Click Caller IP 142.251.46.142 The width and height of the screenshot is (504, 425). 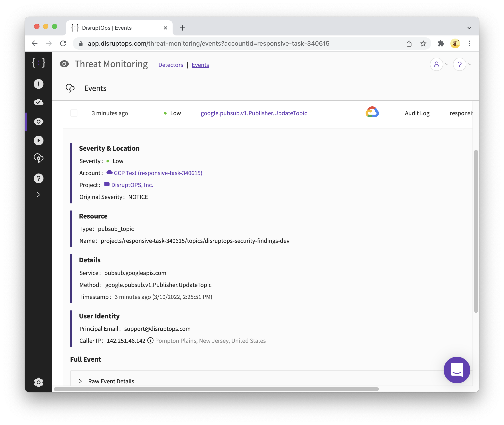(126, 340)
